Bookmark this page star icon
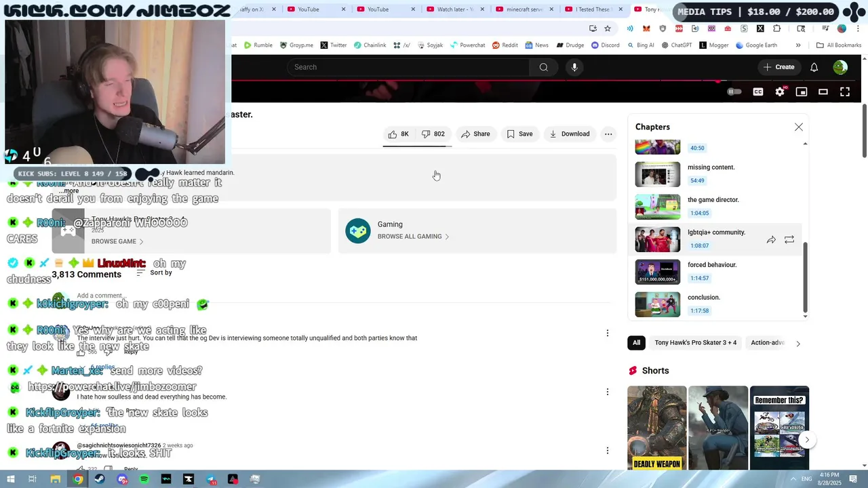868x488 pixels. click(x=608, y=28)
